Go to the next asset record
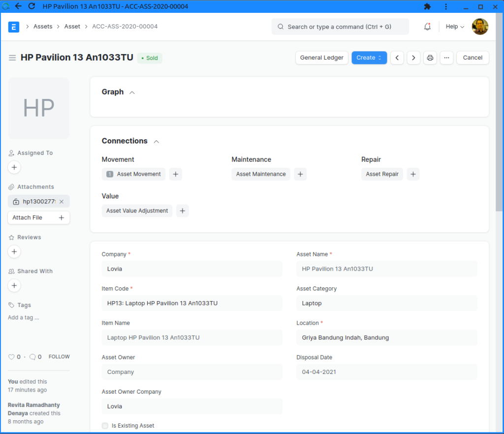The image size is (504, 434). (x=413, y=58)
